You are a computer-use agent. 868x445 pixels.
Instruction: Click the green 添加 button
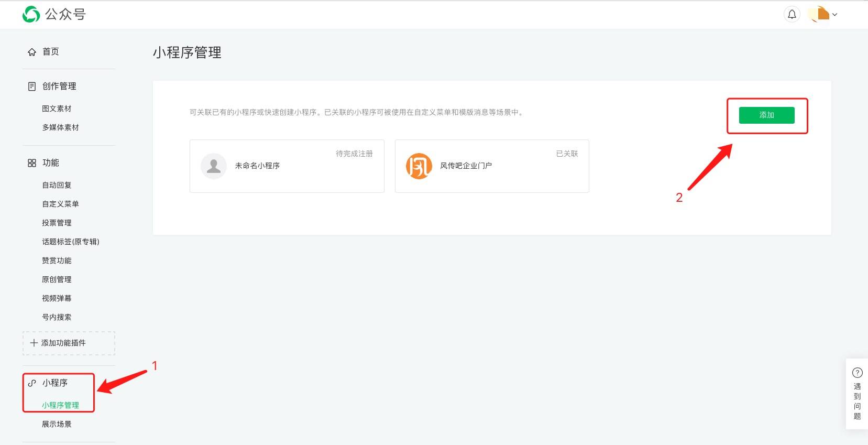tap(766, 115)
